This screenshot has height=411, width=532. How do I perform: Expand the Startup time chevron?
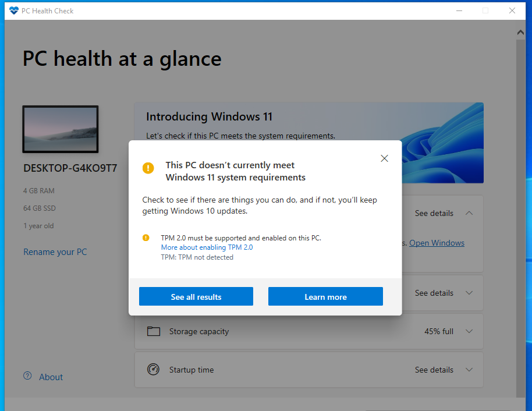point(469,370)
